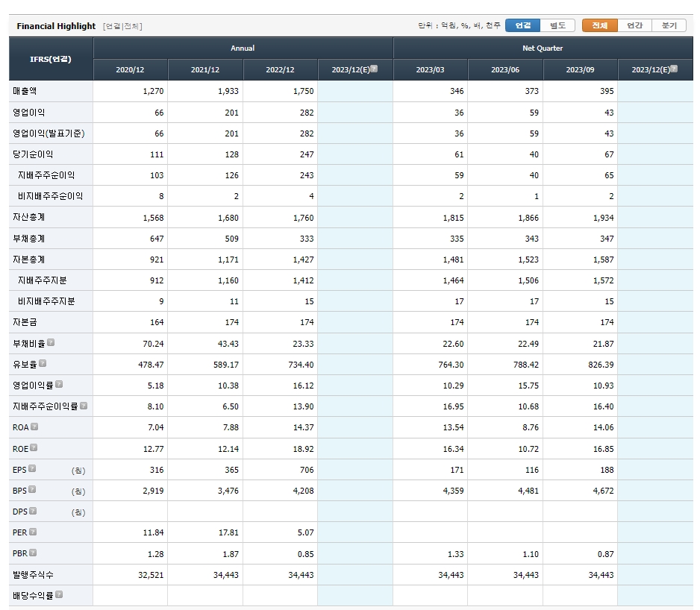Click the question icon beside 영업이익률

pyautogui.click(x=59, y=385)
